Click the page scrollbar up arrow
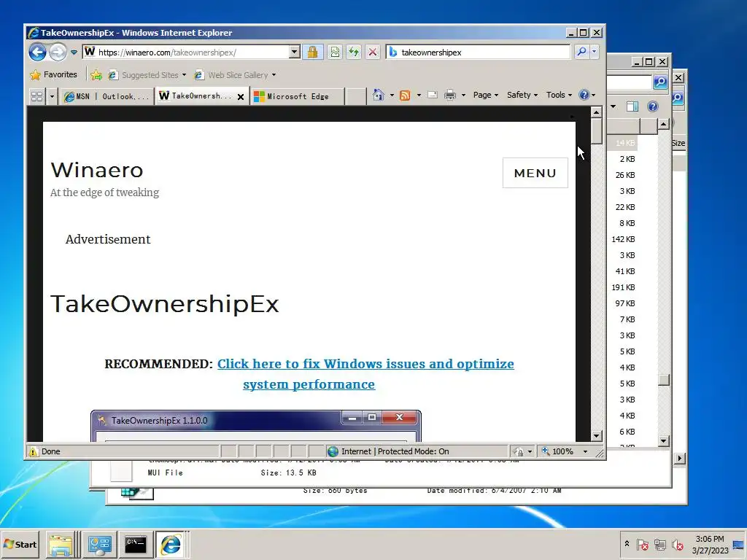This screenshot has width=747, height=560. (596, 112)
